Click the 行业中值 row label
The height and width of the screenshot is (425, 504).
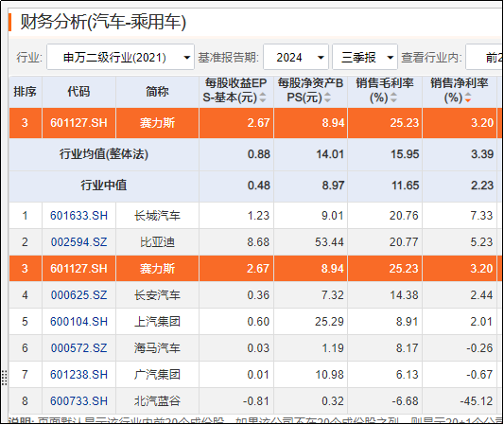coord(103,186)
